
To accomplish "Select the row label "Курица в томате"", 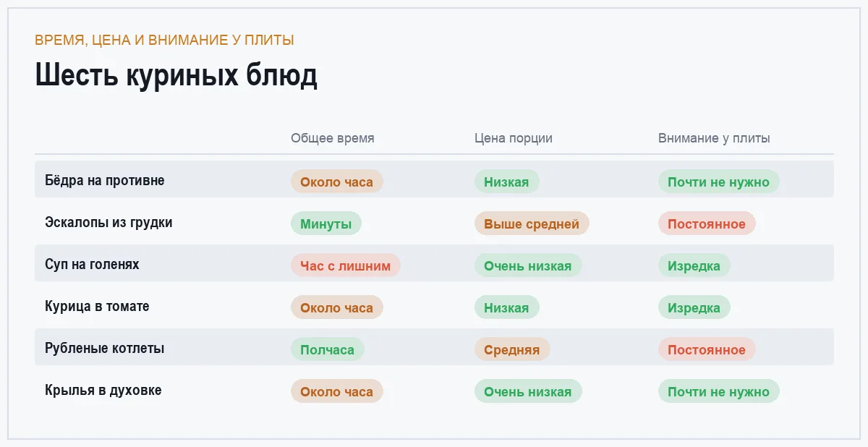I will point(97,306).
